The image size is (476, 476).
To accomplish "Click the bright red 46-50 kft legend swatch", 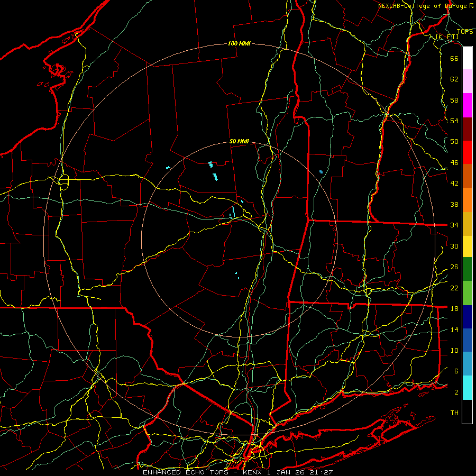I will tap(467, 152).
